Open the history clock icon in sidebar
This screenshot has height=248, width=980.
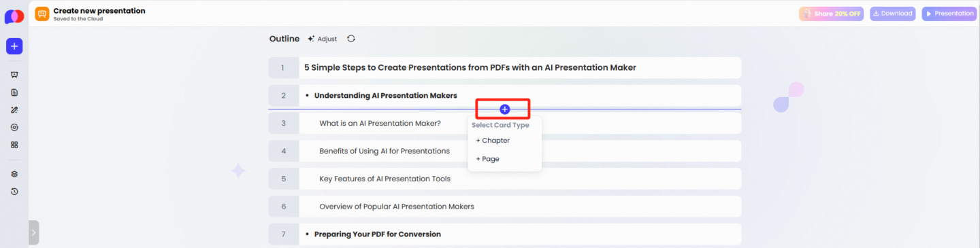point(14,192)
